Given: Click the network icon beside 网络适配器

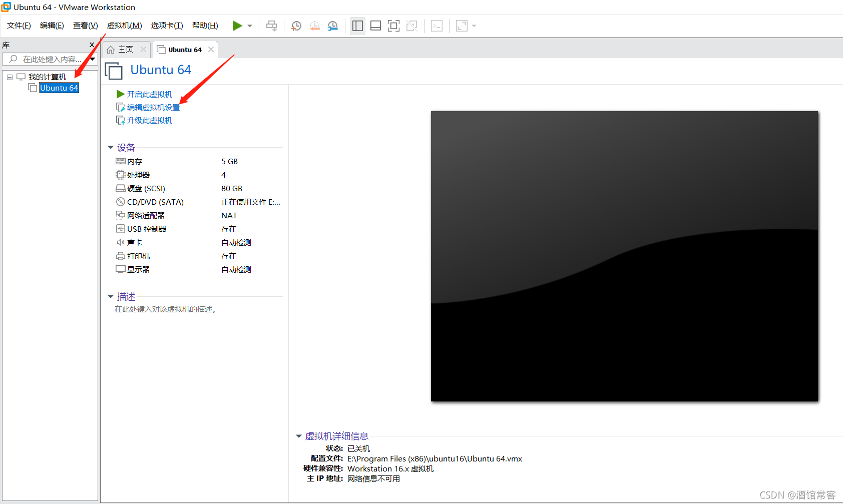Looking at the screenshot, I should (x=121, y=215).
